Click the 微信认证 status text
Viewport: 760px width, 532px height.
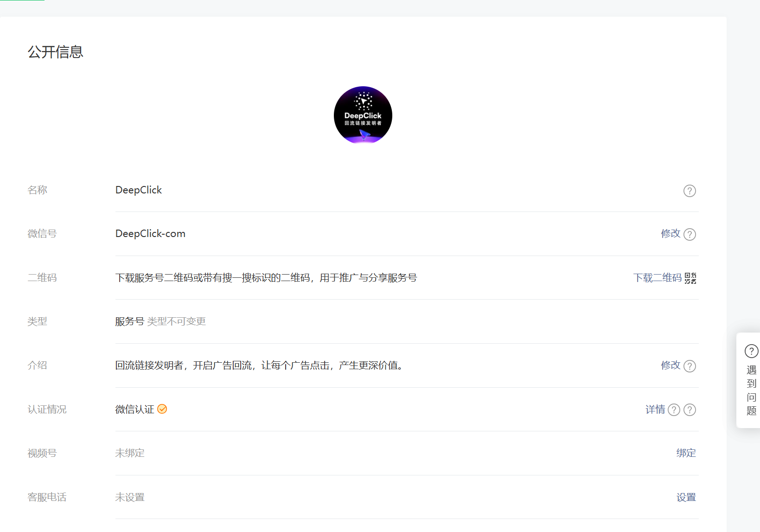(x=135, y=409)
